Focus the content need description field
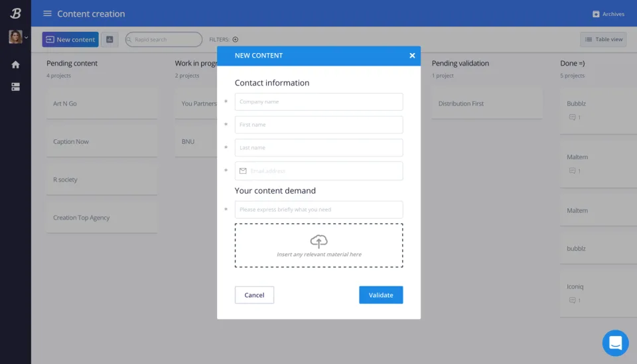This screenshot has width=637, height=364. coord(319,210)
